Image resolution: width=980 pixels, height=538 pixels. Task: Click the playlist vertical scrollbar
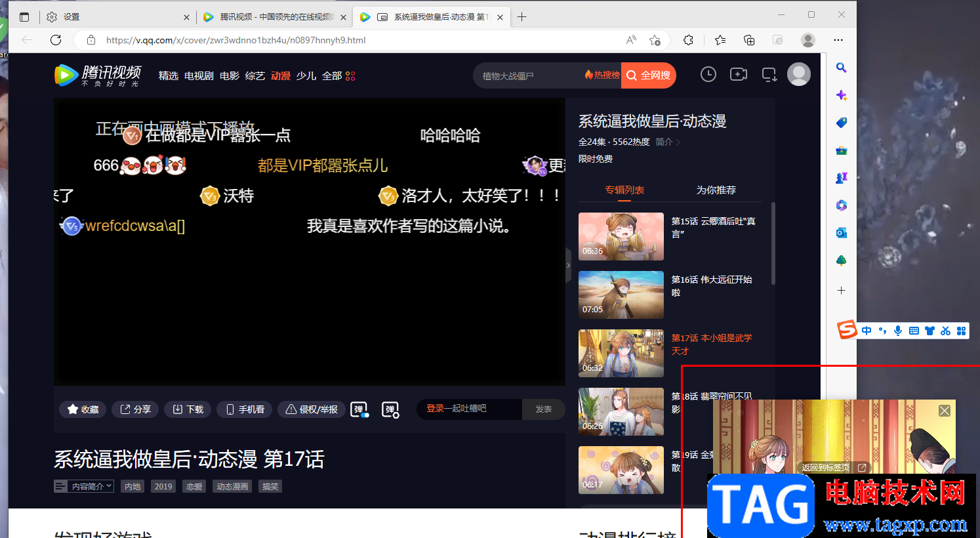coord(773,243)
